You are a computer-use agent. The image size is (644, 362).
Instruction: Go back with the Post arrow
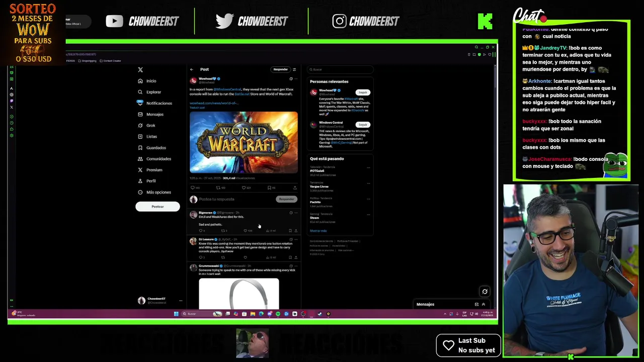click(x=192, y=69)
